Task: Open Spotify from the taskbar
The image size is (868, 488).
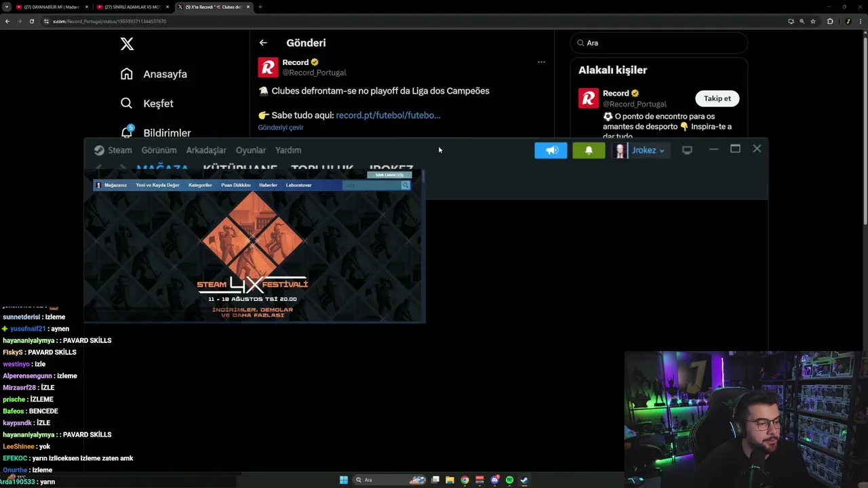Action: (509, 480)
